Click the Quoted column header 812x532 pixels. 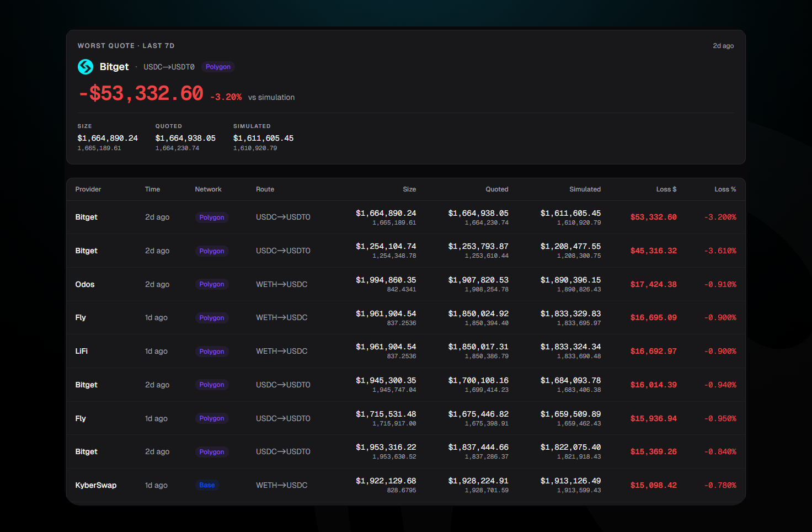(x=497, y=189)
